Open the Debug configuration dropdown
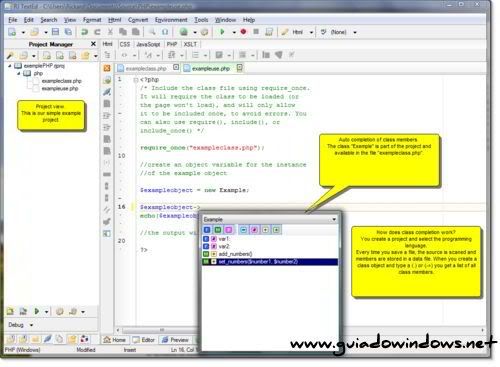 tap(31, 325)
